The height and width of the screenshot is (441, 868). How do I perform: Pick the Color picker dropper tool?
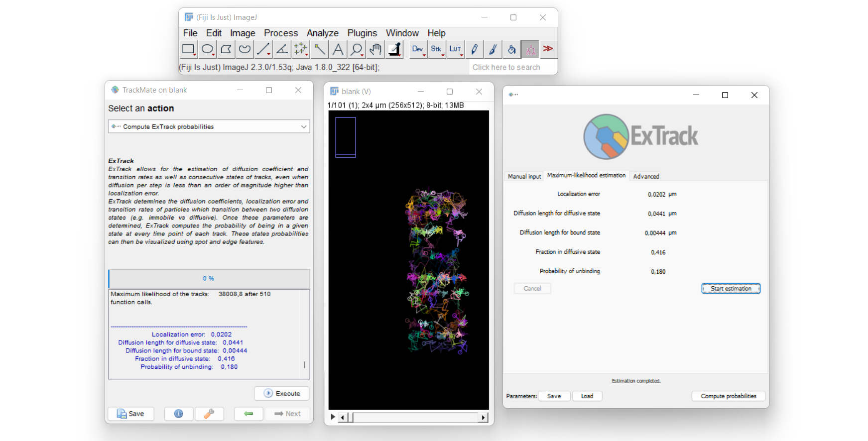(x=395, y=49)
